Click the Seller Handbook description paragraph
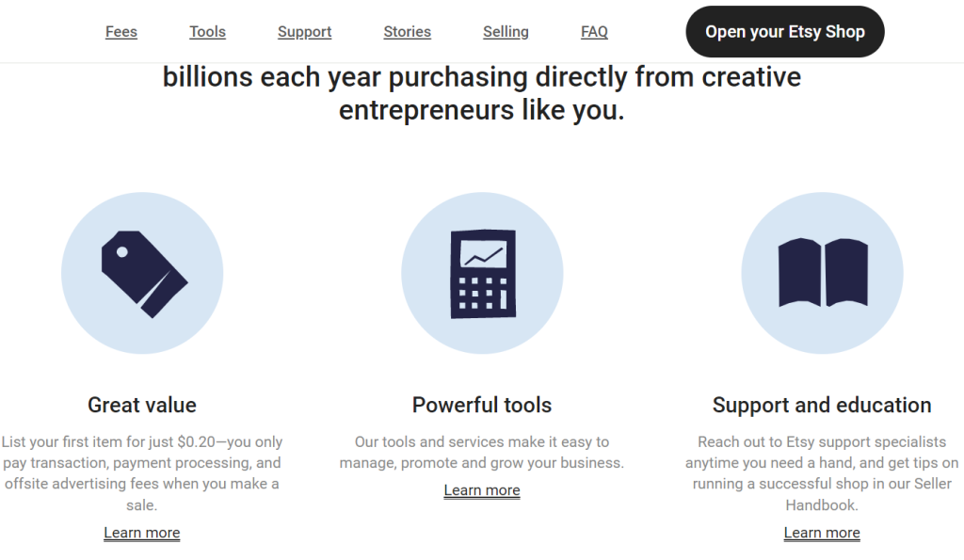Screen dimensions: 964x560 822,473
